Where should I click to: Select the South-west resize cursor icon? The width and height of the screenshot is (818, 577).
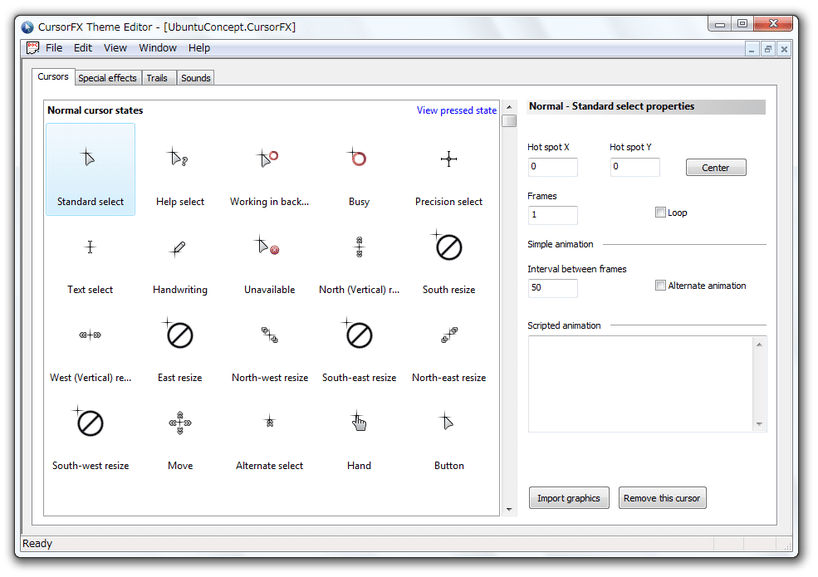point(88,420)
